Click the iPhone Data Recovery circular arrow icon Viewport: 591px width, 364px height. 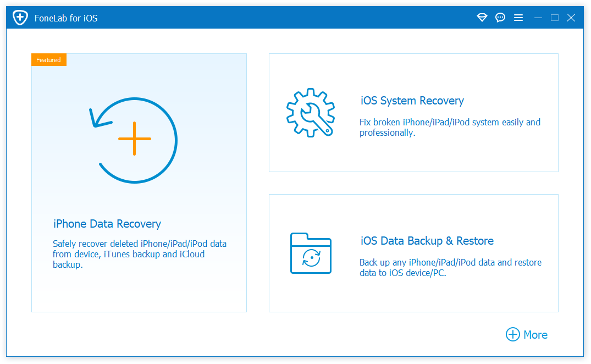[134, 140]
